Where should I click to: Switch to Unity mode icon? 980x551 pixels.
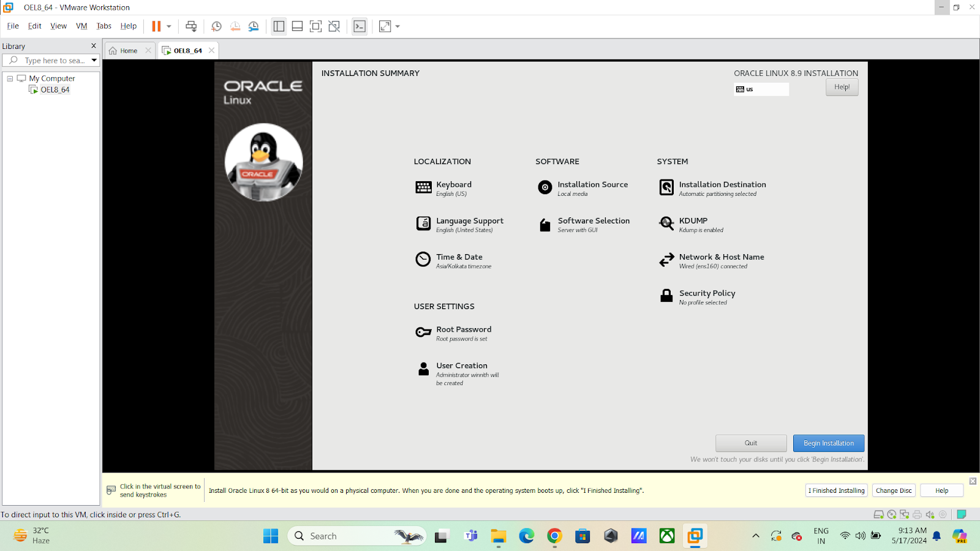point(334,26)
